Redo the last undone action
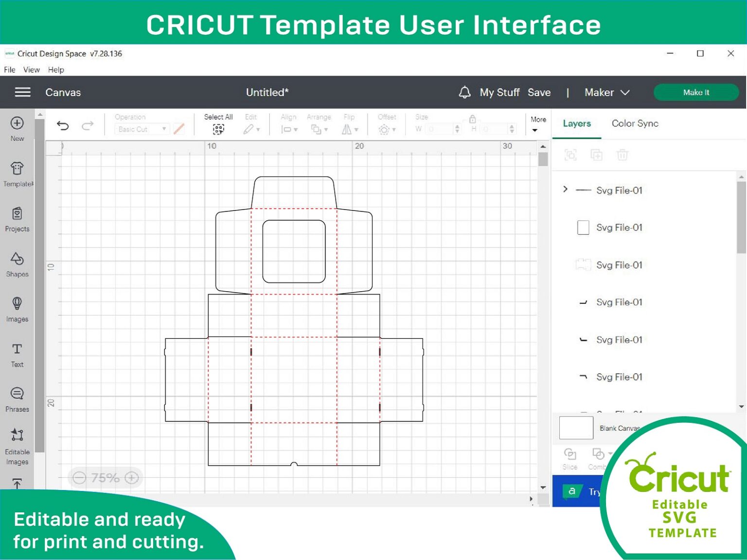Image resolution: width=747 pixels, height=560 pixels. click(88, 126)
